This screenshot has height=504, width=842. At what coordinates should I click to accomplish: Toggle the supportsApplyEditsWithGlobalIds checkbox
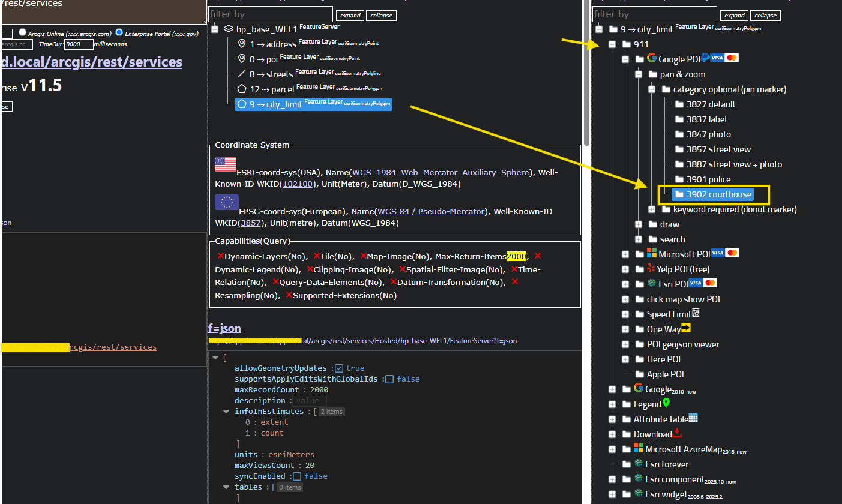(389, 379)
